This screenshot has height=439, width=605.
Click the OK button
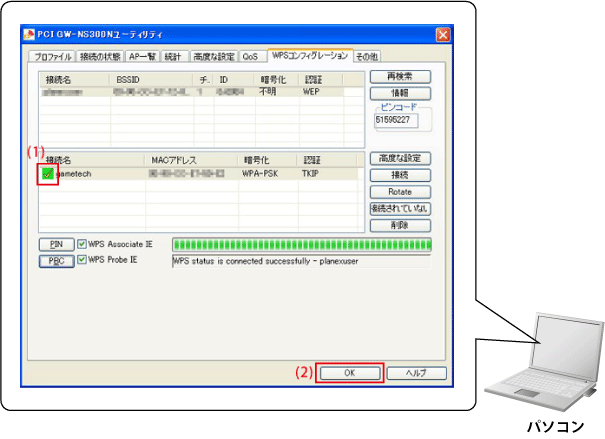point(349,372)
